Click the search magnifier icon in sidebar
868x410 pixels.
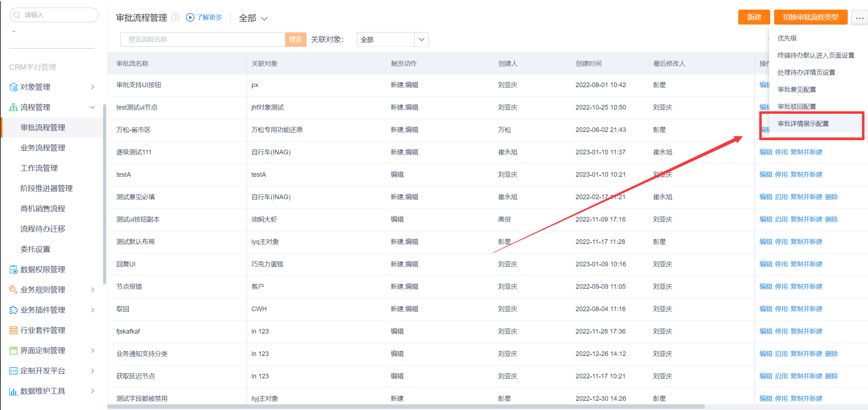tap(17, 15)
